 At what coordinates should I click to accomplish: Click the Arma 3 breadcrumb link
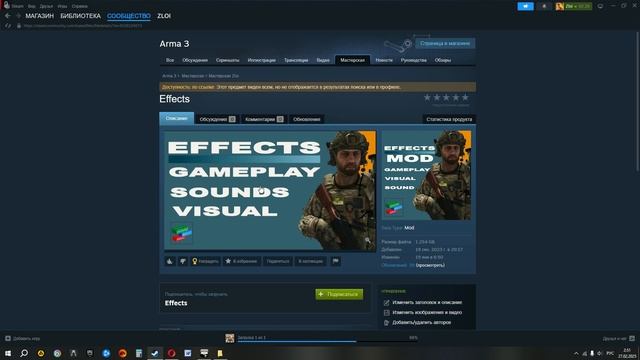(x=169, y=76)
